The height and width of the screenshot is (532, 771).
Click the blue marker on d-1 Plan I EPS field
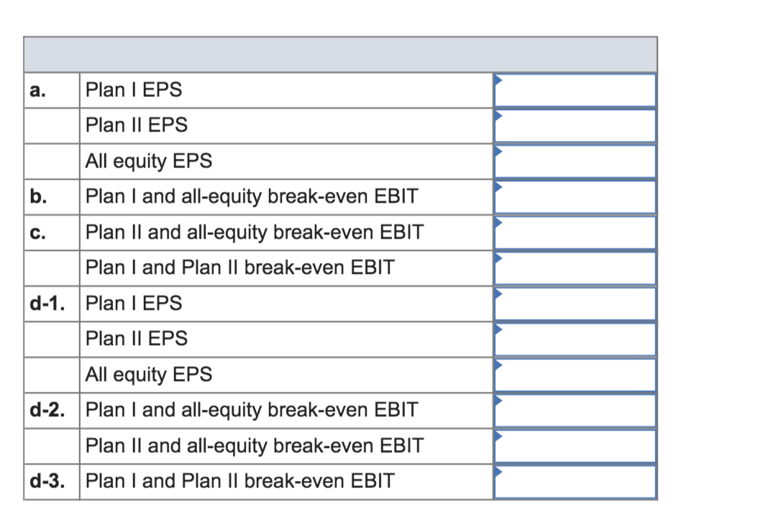click(x=497, y=294)
